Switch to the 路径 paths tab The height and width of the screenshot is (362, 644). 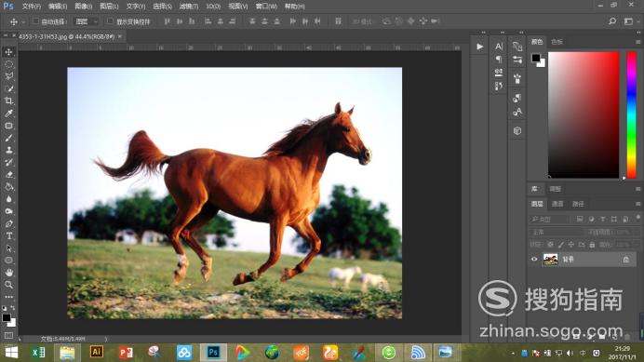[x=578, y=204]
